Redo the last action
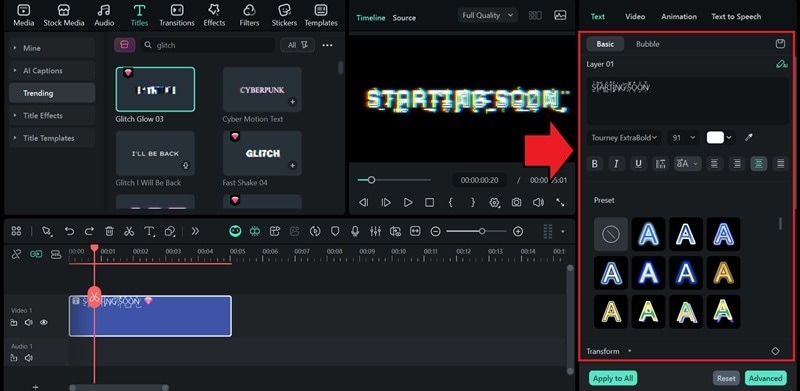Viewport: 800px width, 391px height. [x=89, y=231]
